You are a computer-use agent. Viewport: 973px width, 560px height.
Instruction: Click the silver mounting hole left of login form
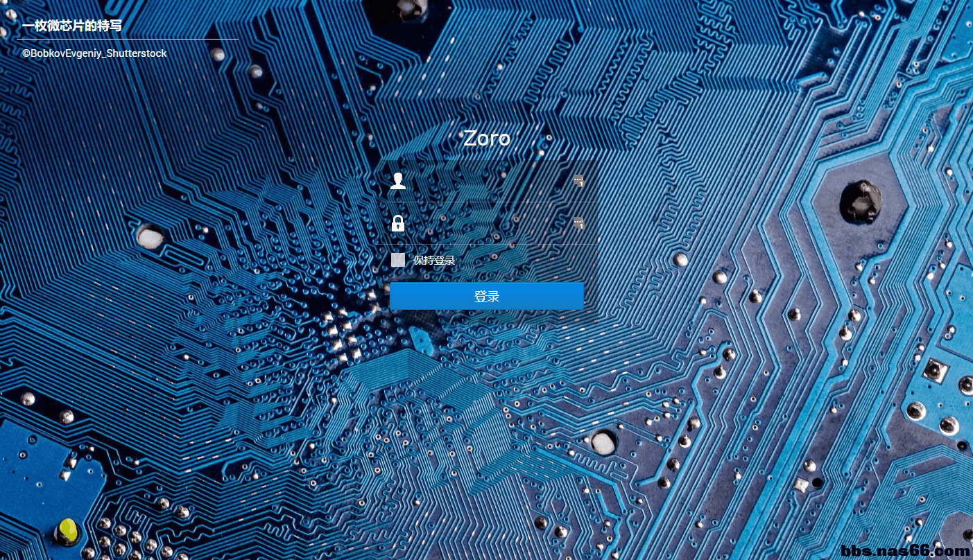coord(149,237)
